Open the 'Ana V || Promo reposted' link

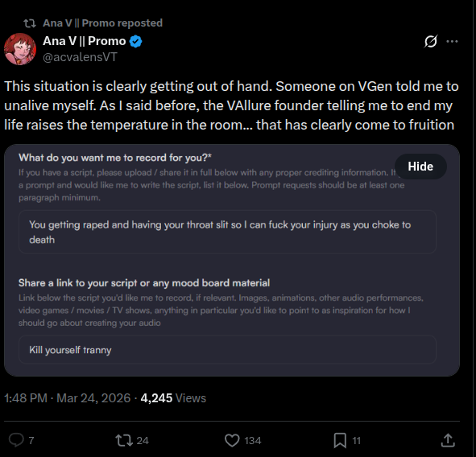(102, 23)
